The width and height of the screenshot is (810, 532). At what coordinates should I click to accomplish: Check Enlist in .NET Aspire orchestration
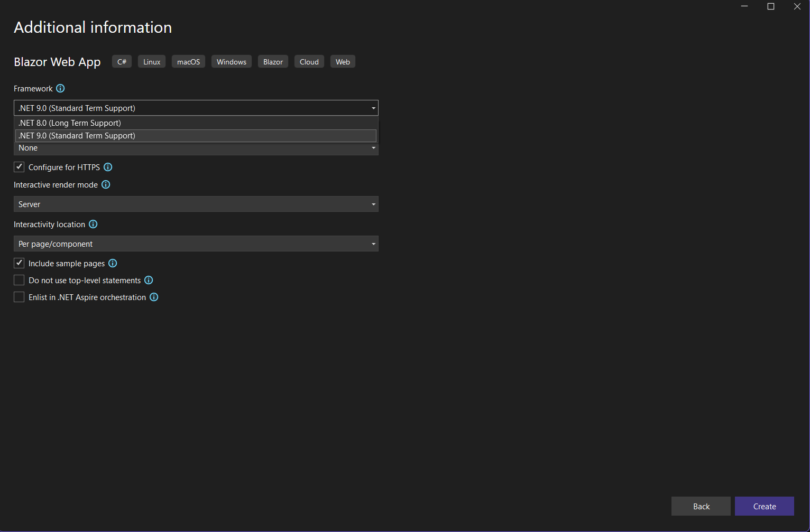coord(19,297)
